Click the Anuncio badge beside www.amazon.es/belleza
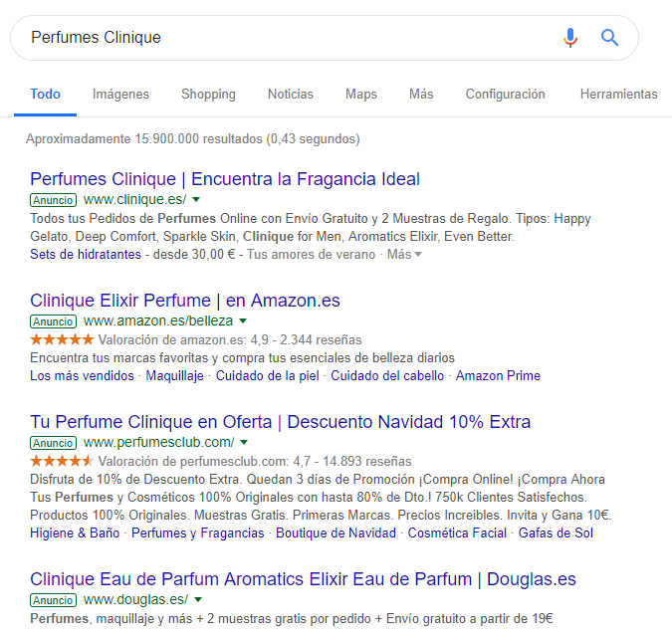The image size is (672, 639). coord(53,321)
